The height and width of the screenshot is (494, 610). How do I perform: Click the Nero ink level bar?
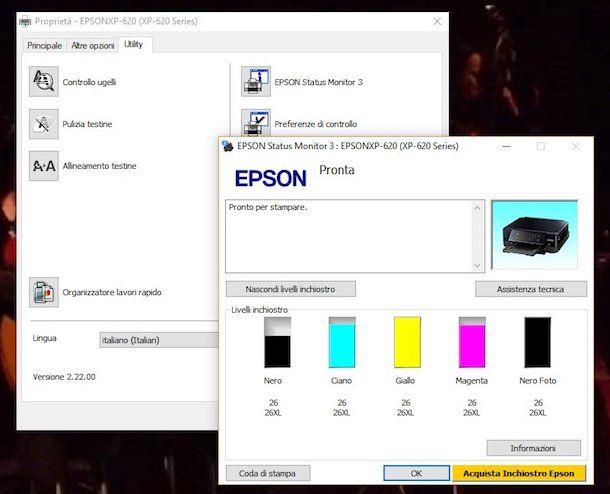pos(277,342)
